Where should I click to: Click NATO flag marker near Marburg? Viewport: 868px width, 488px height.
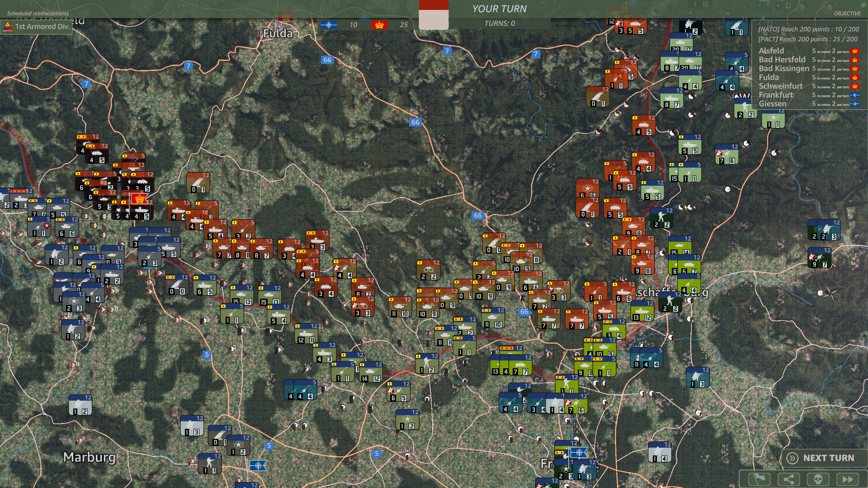coord(258,465)
